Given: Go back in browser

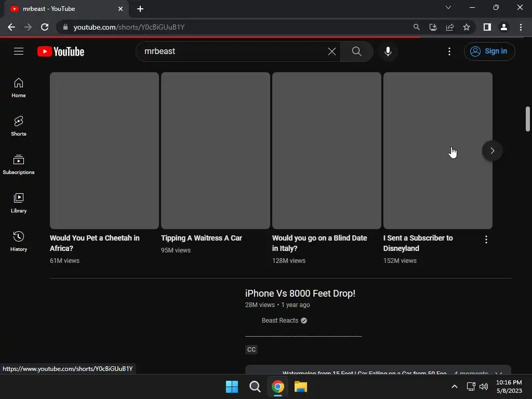Looking at the screenshot, I should (11, 27).
